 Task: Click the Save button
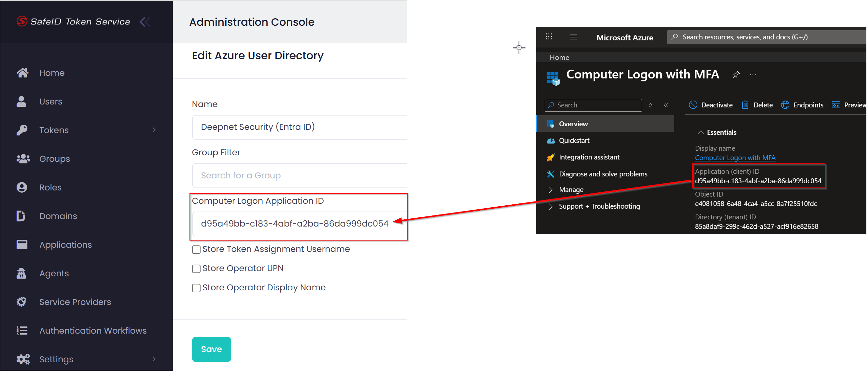(x=212, y=350)
